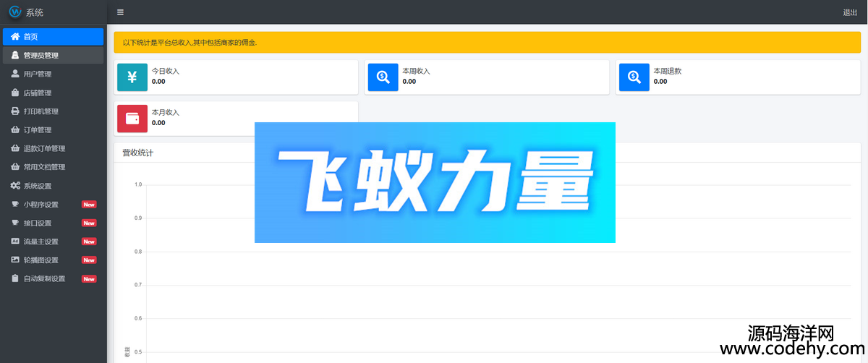Viewport: 868px width, 363px height.
Task: Open 小程序设置 marked New
Action: (x=41, y=205)
